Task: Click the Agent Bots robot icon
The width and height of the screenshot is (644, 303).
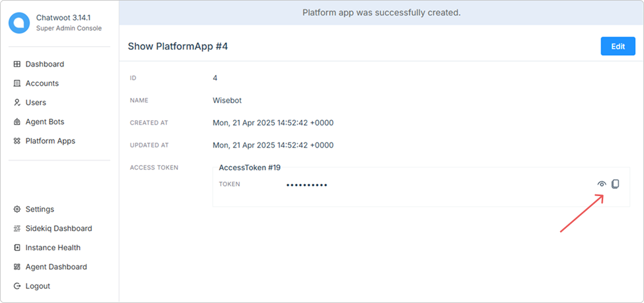Action: point(17,122)
